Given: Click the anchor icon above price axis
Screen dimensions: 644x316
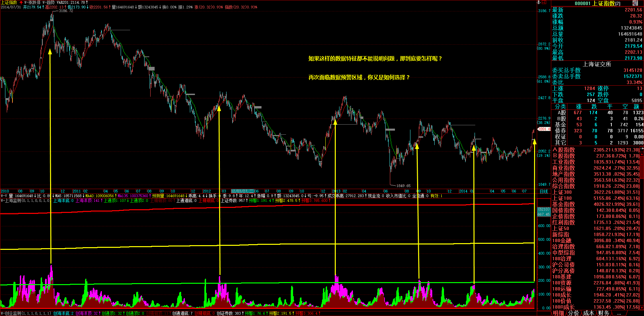Looking at the screenshot, I should tap(539, 2).
